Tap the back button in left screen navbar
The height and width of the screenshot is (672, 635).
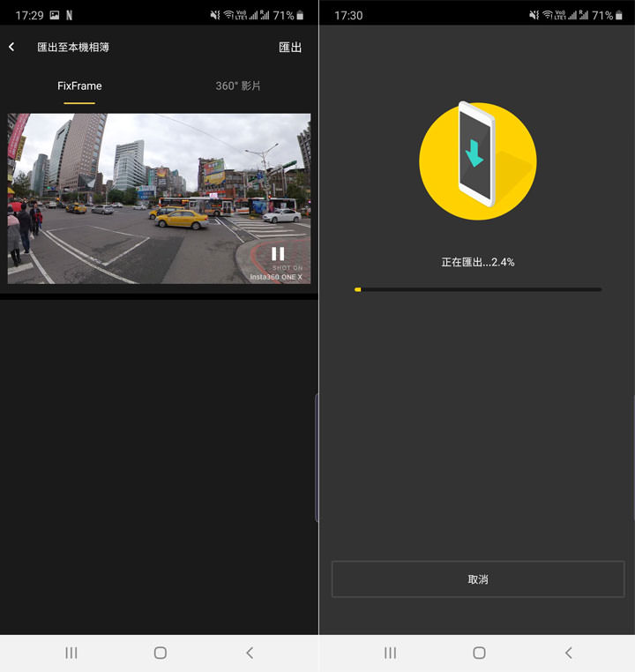pos(250,653)
